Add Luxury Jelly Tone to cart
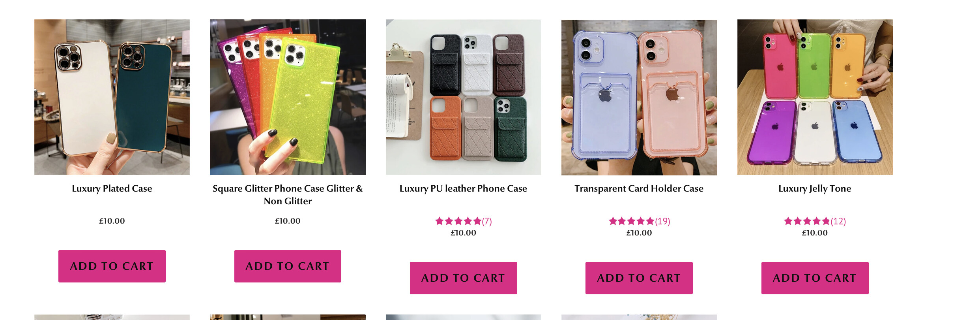 coord(815,278)
